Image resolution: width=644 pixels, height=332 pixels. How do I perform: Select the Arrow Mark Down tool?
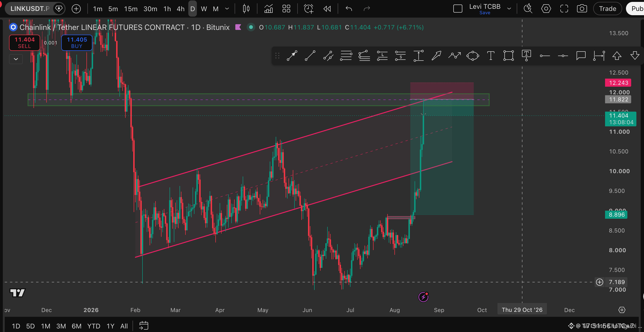tap(635, 56)
